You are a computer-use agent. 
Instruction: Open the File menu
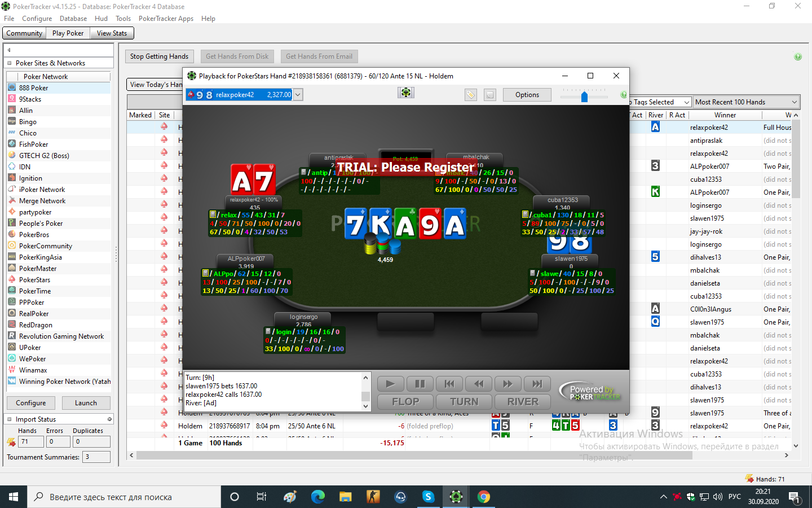click(x=9, y=19)
